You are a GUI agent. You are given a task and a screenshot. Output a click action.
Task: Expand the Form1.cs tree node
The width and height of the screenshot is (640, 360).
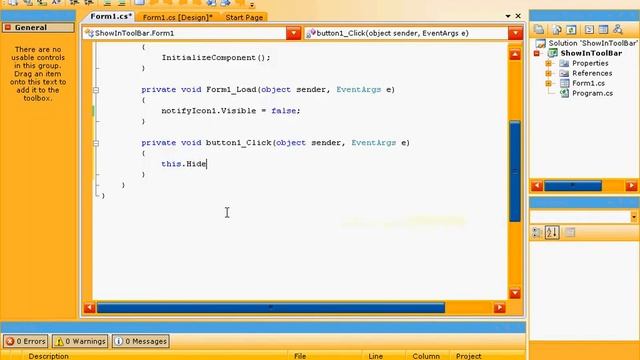(x=549, y=83)
